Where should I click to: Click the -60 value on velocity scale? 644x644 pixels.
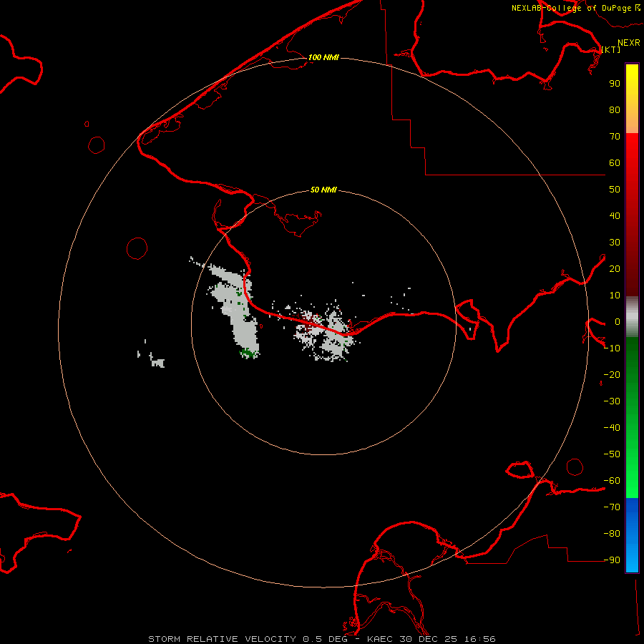pos(612,481)
